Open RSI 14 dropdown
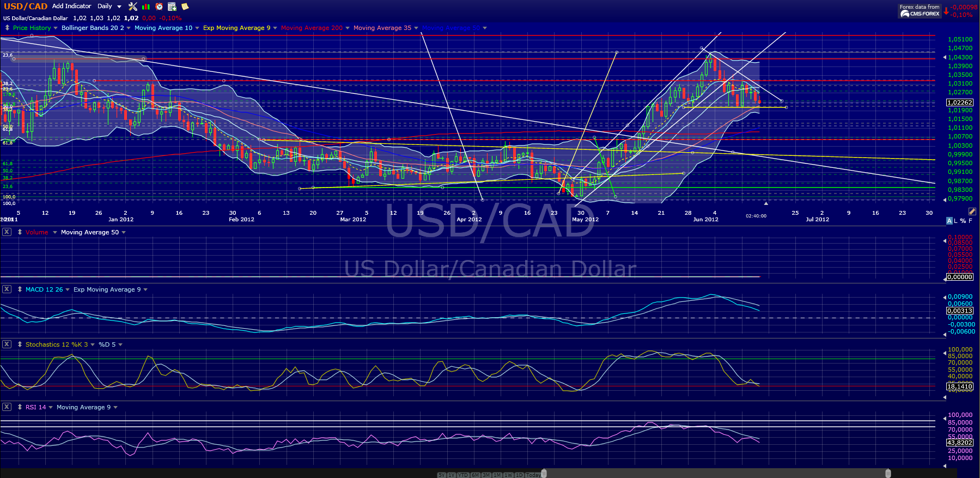 pyautogui.click(x=51, y=407)
